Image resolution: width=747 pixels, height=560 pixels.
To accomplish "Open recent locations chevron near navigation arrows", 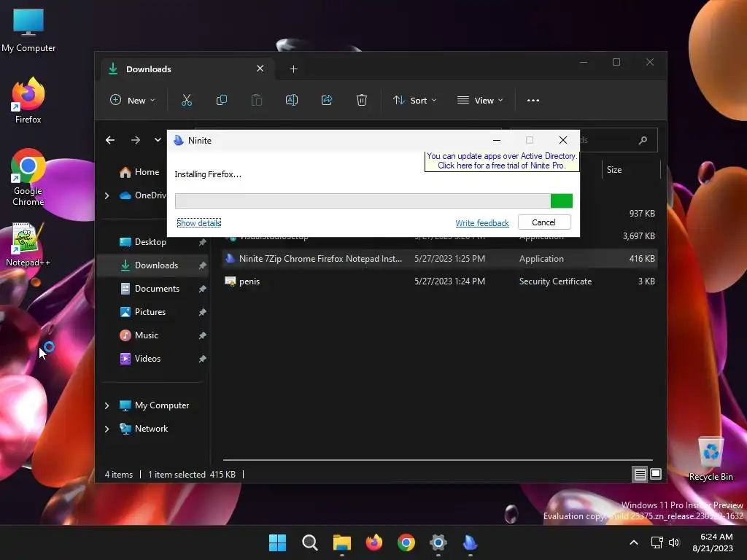I will 158,140.
